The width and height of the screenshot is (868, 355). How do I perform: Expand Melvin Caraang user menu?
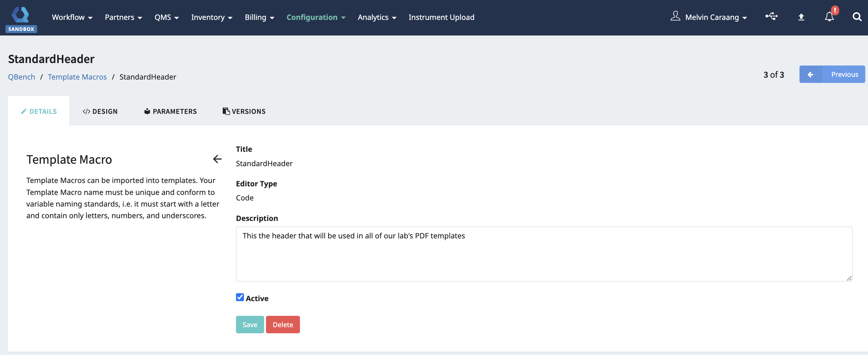pyautogui.click(x=716, y=17)
